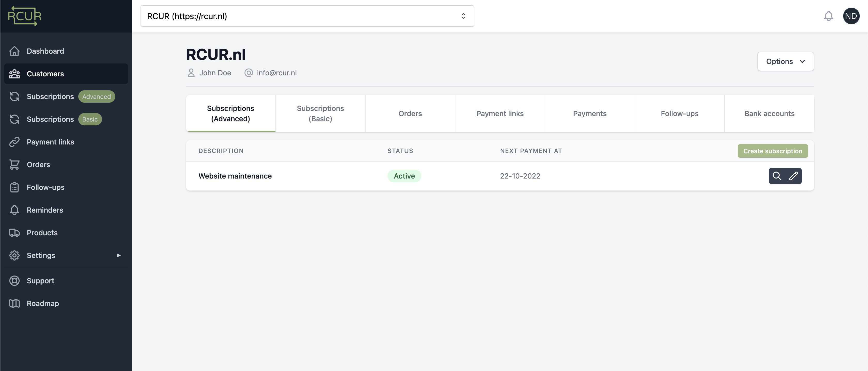Click the info@rcur.nl email text
Image resolution: width=868 pixels, height=371 pixels.
tap(277, 73)
